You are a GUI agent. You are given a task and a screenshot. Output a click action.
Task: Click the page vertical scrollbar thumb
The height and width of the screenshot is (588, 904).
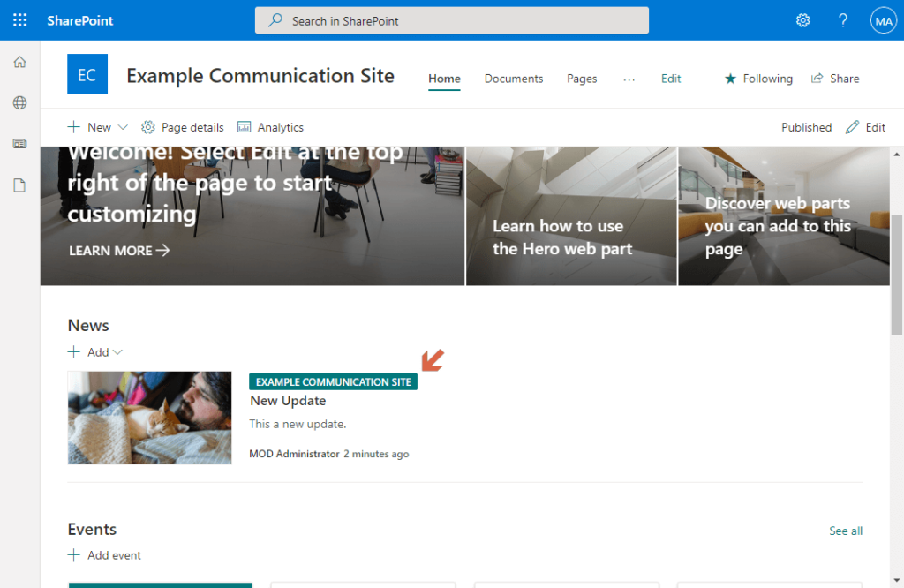pyautogui.click(x=897, y=275)
